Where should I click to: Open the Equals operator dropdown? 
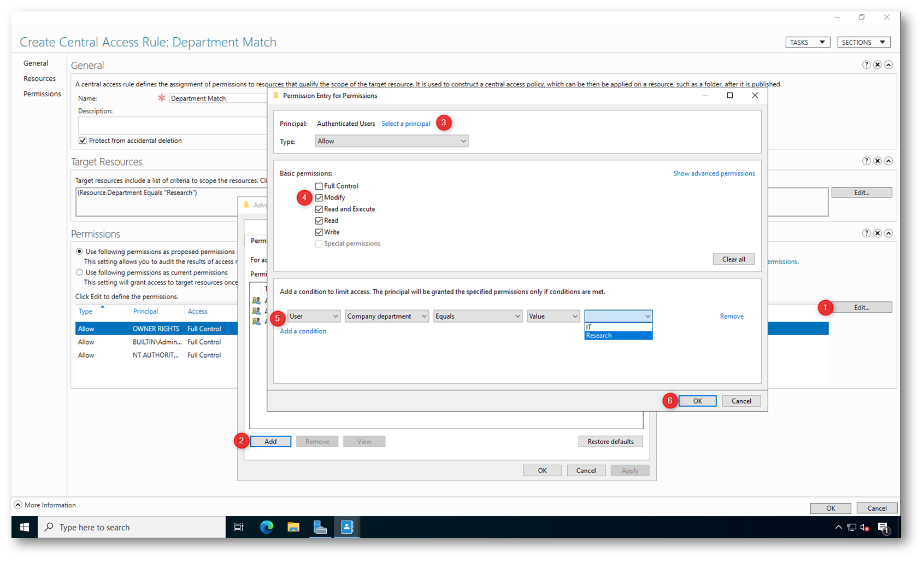click(478, 316)
